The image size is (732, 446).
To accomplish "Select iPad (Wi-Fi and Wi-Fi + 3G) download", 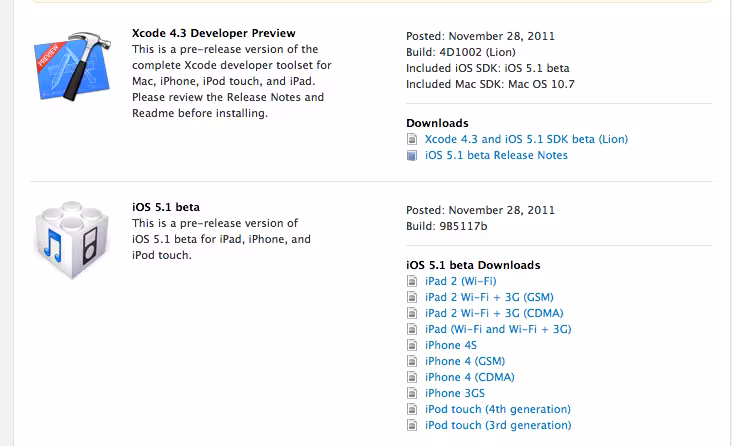I will [x=498, y=329].
